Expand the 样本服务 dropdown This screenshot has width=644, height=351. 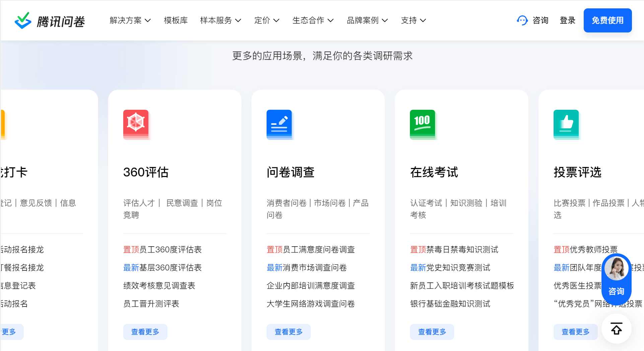pyautogui.click(x=221, y=20)
